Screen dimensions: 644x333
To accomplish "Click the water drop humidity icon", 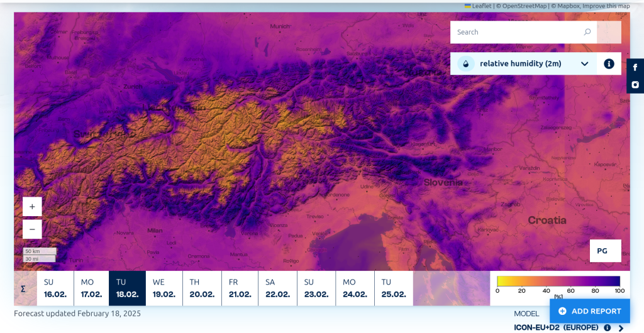I will pos(466,63).
